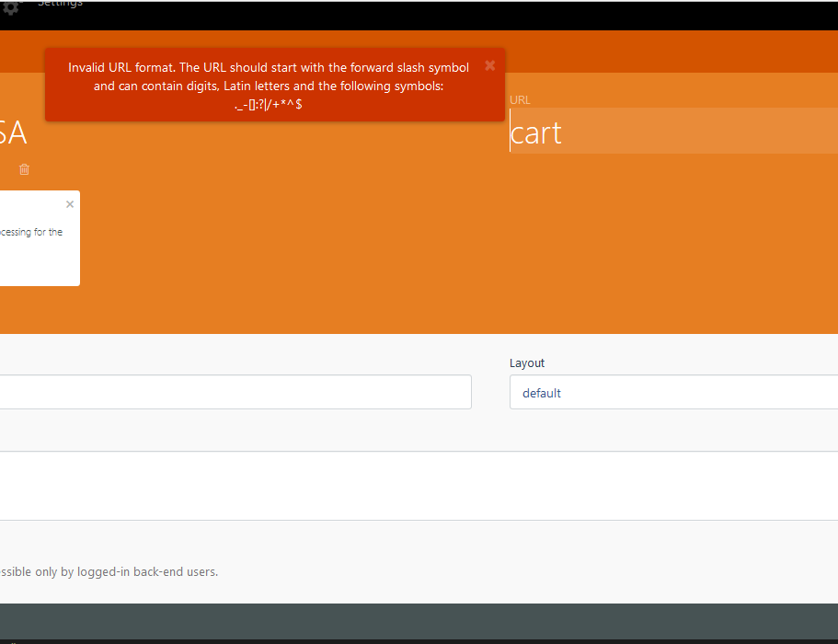Select the default layout option
Viewport: 838px width, 644px height.
[x=542, y=393]
